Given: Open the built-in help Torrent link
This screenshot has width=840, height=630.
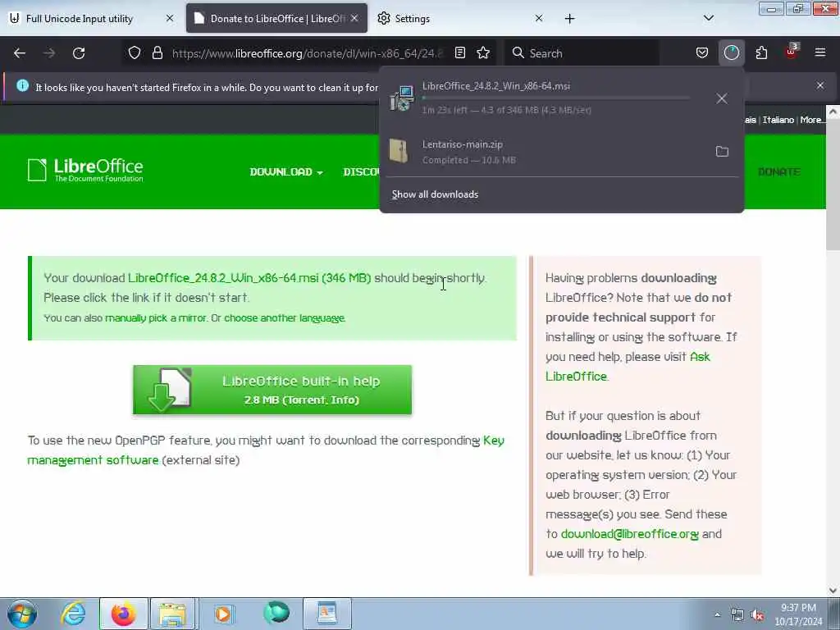Looking at the screenshot, I should point(305,400).
